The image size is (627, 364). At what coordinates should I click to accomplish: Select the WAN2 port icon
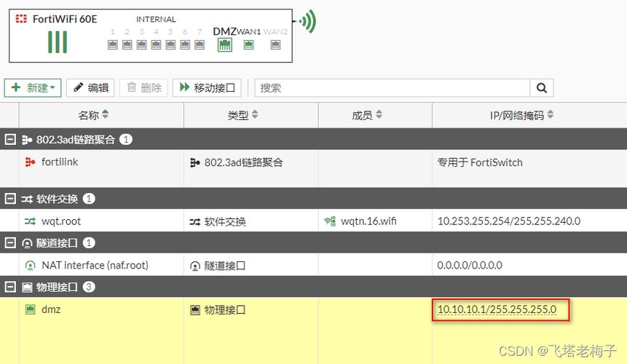click(x=275, y=44)
